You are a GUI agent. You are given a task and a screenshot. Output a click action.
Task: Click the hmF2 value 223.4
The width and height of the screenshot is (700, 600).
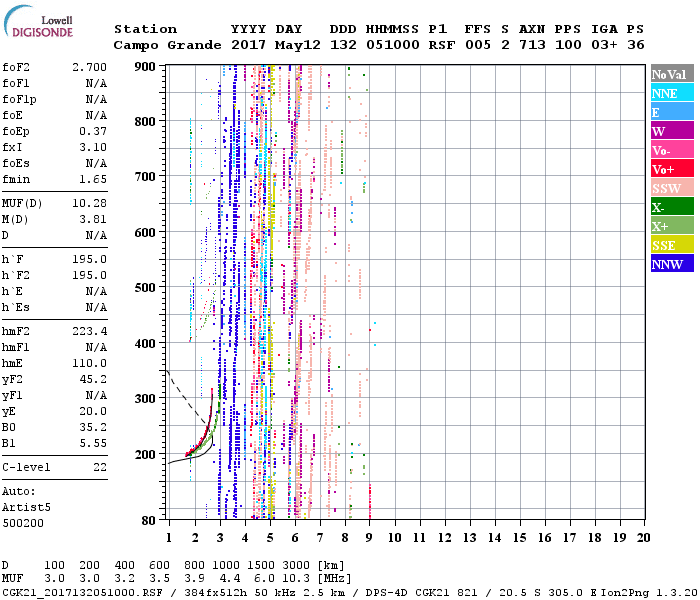(89, 331)
